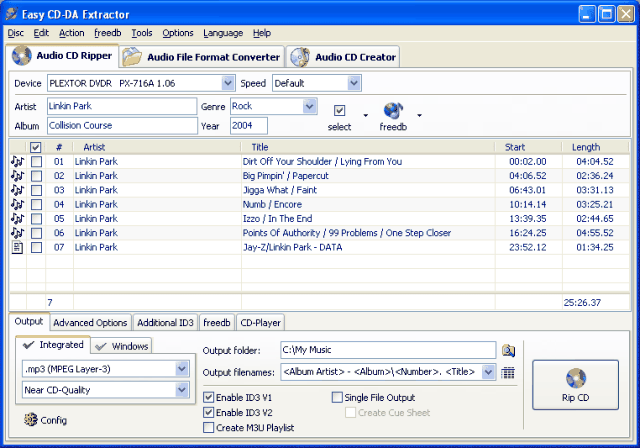Click the Audio CD Creator disc icon

coord(300,57)
